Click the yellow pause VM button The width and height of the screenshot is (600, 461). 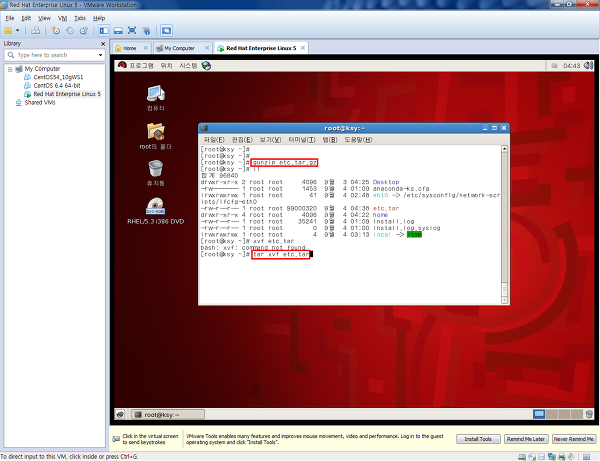8,31
